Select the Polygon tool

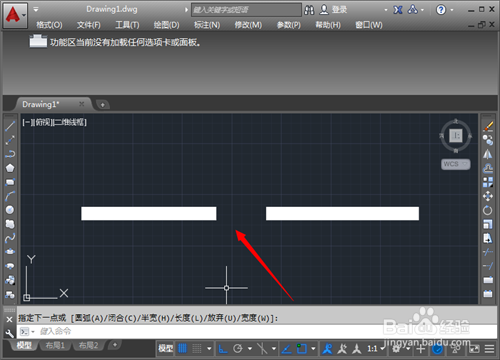pyautogui.click(x=10, y=168)
